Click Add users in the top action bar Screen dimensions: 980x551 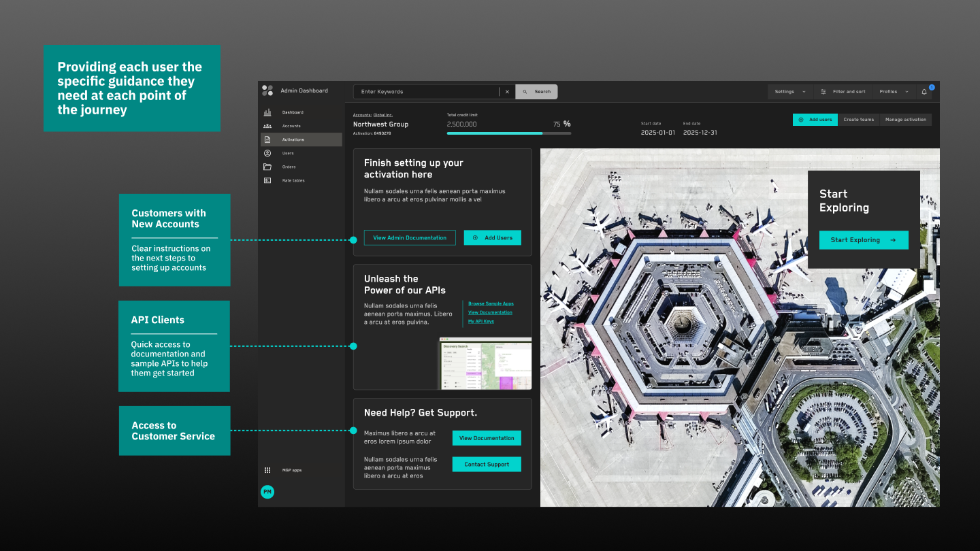[x=815, y=120]
